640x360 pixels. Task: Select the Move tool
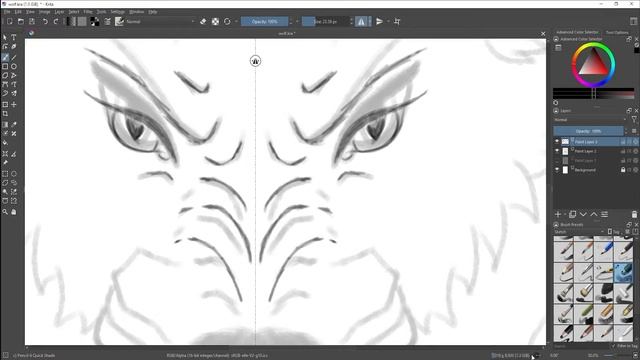click(x=14, y=104)
